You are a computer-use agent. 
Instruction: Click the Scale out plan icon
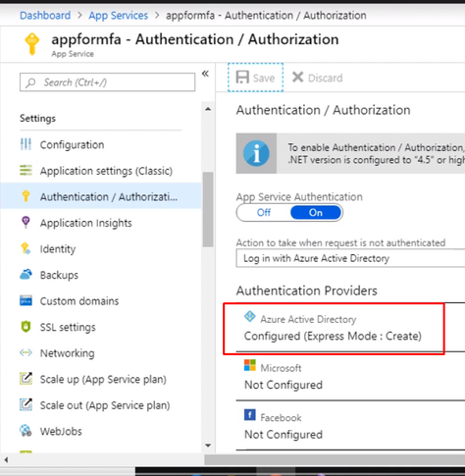(26, 404)
